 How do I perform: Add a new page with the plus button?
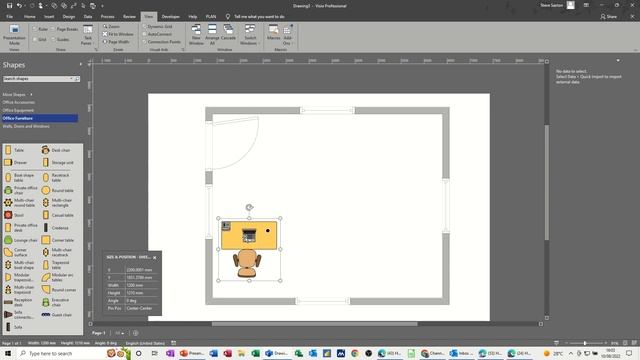click(x=136, y=333)
